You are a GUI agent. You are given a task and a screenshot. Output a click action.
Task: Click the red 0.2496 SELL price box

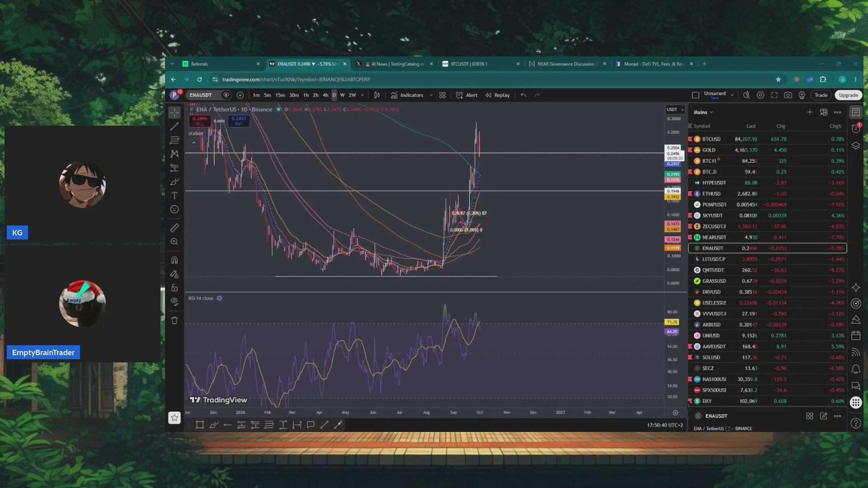(200, 121)
